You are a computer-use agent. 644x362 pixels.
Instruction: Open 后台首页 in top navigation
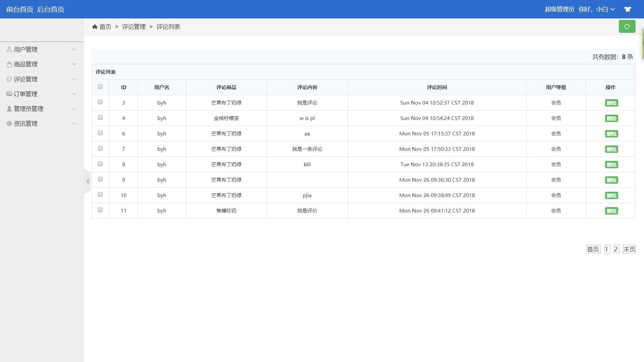[x=51, y=9]
